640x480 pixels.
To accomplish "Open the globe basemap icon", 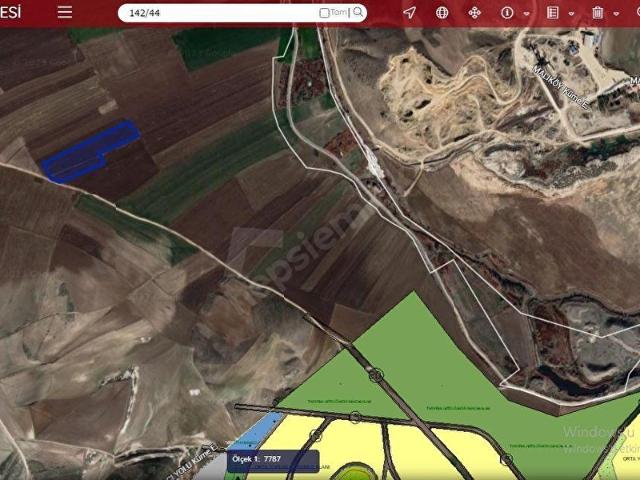I will 442,13.
